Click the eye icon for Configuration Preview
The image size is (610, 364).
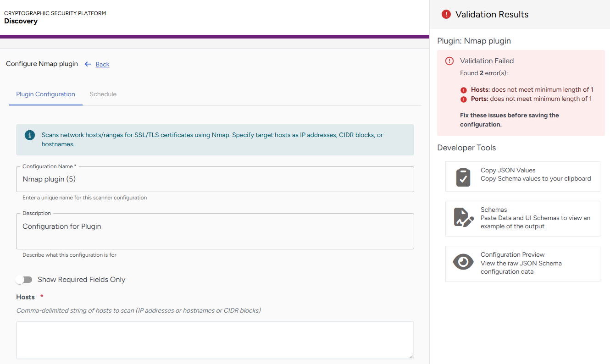pos(463,261)
